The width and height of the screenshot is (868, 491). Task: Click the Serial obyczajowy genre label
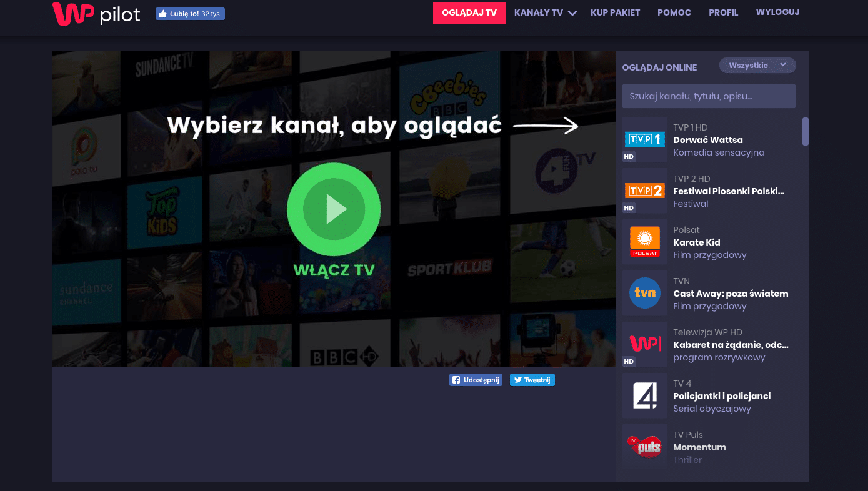click(712, 409)
